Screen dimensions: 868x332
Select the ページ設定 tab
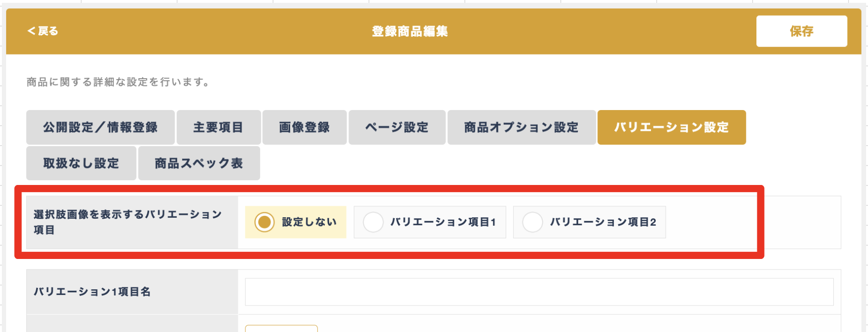pyautogui.click(x=397, y=127)
